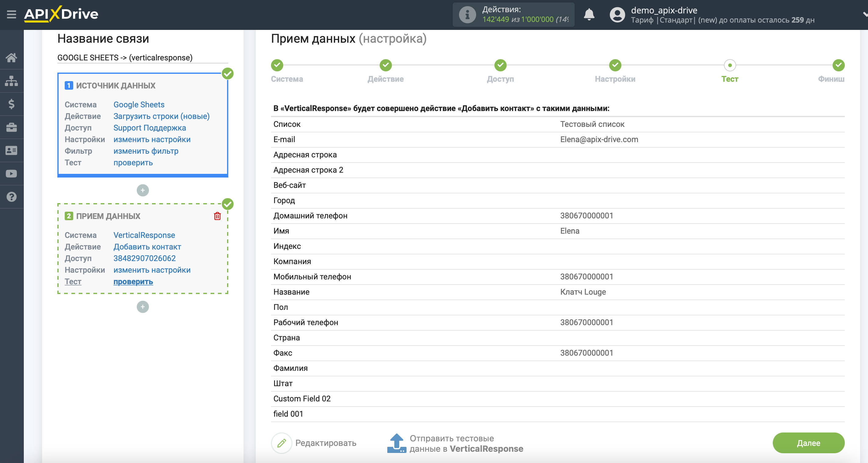Click проверить in the receiver block
The height and width of the screenshot is (463, 868).
click(x=133, y=282)
